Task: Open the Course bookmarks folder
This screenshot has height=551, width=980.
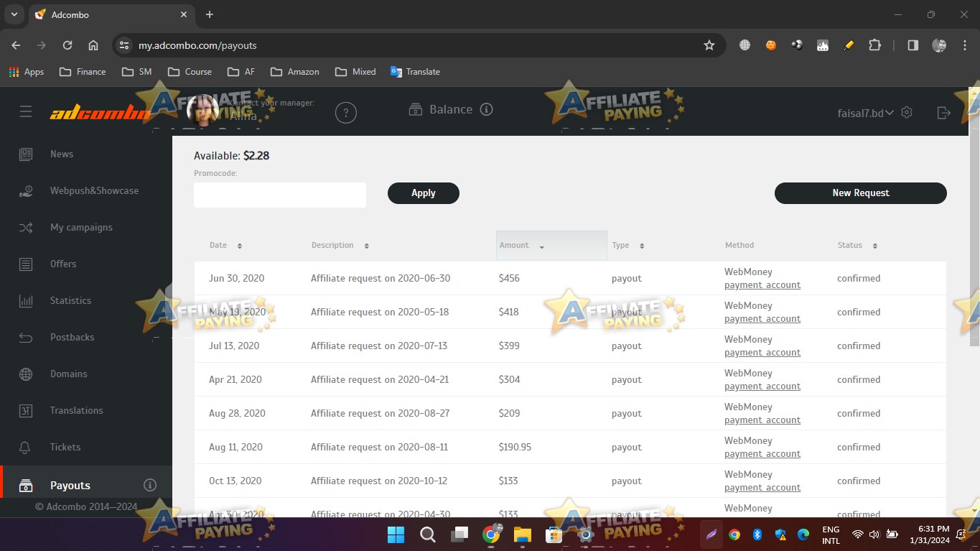Action: point(190,72)
